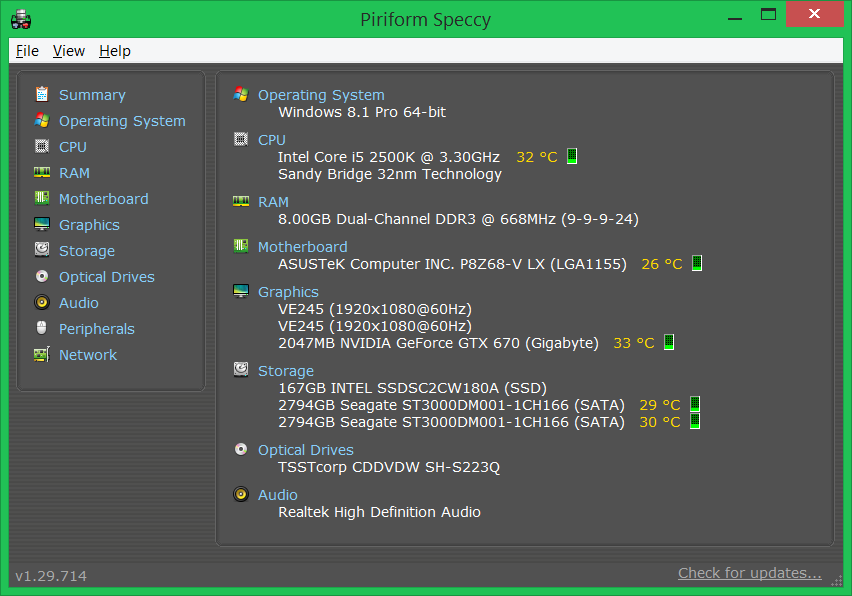Click the Optical Drives heading link in summary
This screenshot has width=852, height=596.
click(305, 450)
